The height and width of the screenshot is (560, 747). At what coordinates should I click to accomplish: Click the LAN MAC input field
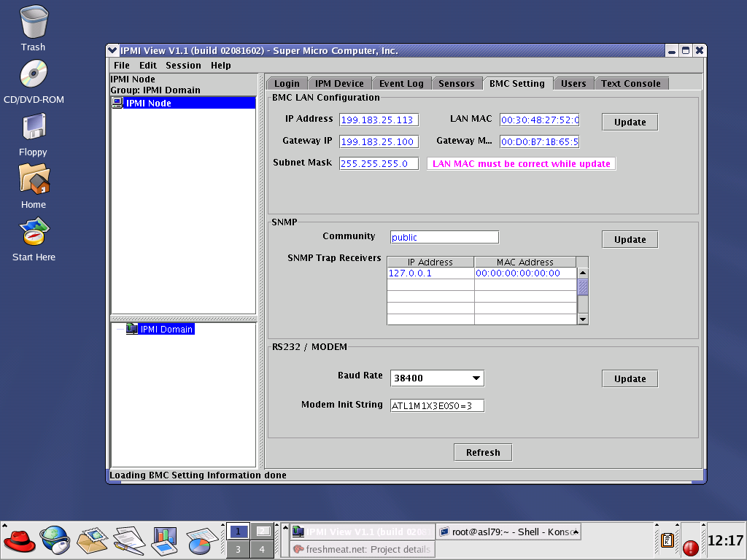pyautogui.click(x=540, y=120)
